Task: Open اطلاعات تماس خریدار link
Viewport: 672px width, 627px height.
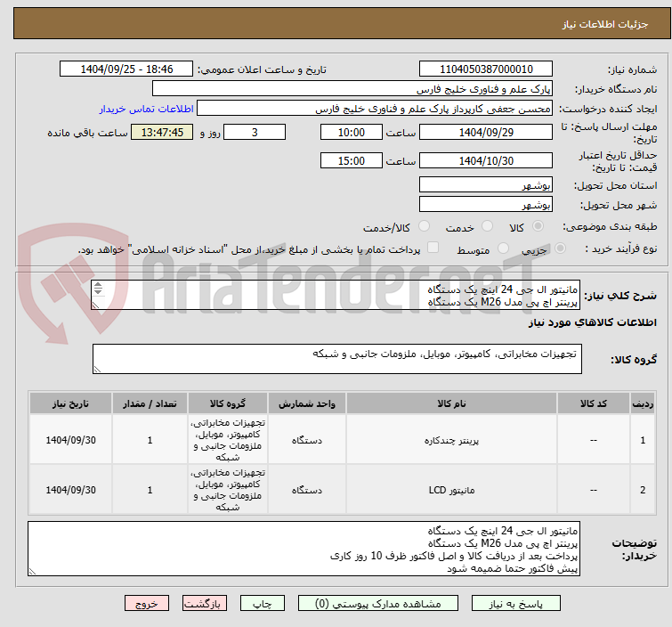Action: coord(147,109)
